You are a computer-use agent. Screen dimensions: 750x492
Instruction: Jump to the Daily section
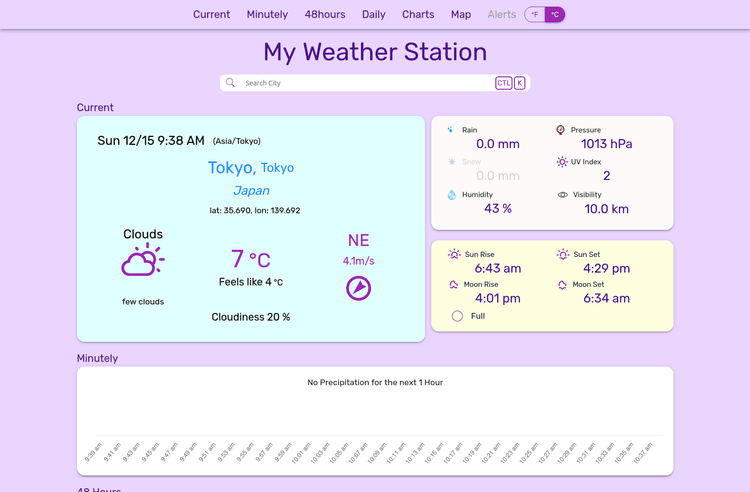(374, 14)
